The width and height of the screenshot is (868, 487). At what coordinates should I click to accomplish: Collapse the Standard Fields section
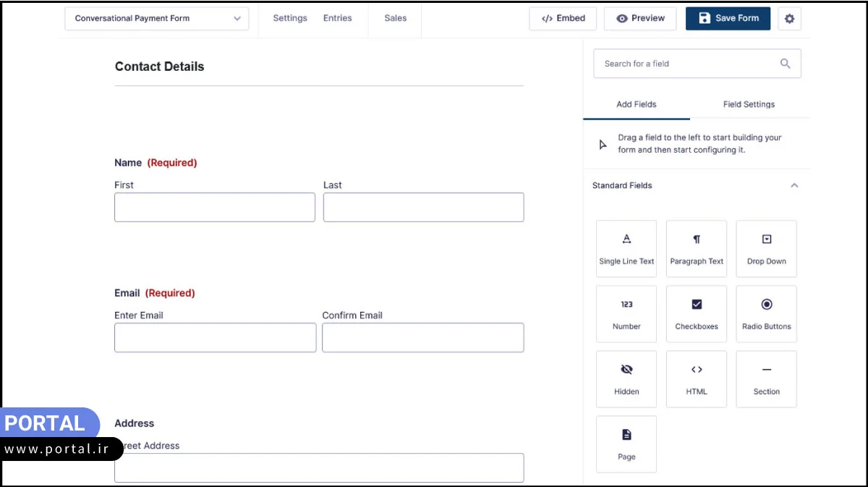794,186
